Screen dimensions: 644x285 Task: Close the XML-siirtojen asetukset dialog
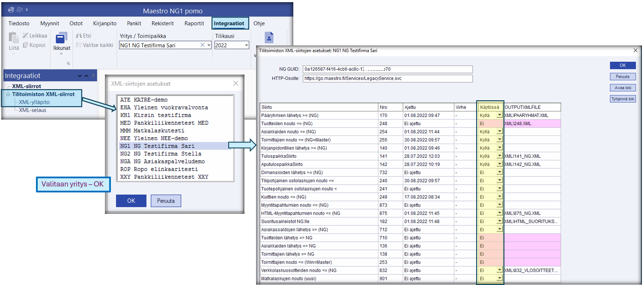pyautogui.click(x=236, y=84)
